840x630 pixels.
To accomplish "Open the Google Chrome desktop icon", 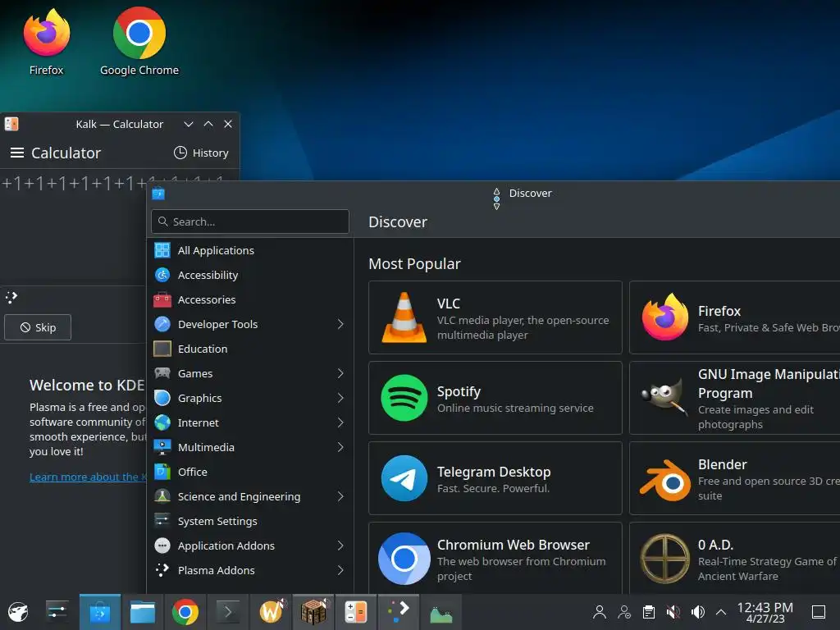I will (x=139, y=42).
